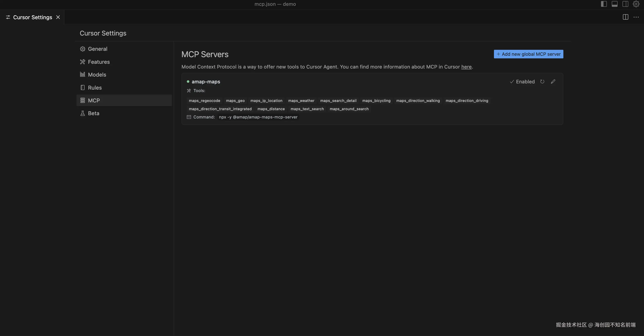The height and width of the screenshot is (336, 644).
Task: Edit the amap-maps server with pencil icon
Action: tap(553, 82)
